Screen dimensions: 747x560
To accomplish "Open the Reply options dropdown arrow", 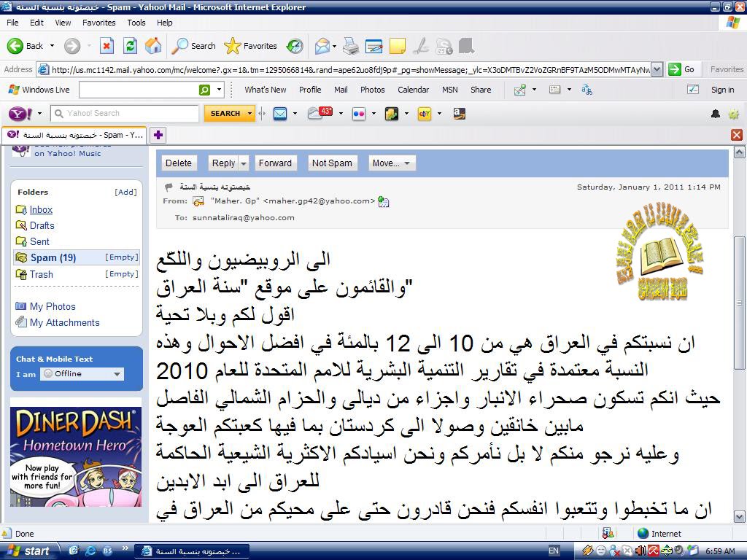I will tap(244, 163).
